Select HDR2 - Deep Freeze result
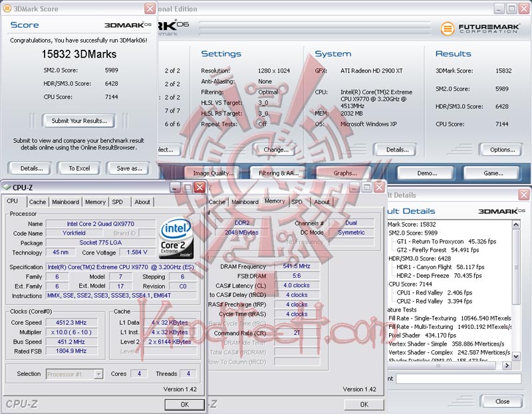 (439, 275)
